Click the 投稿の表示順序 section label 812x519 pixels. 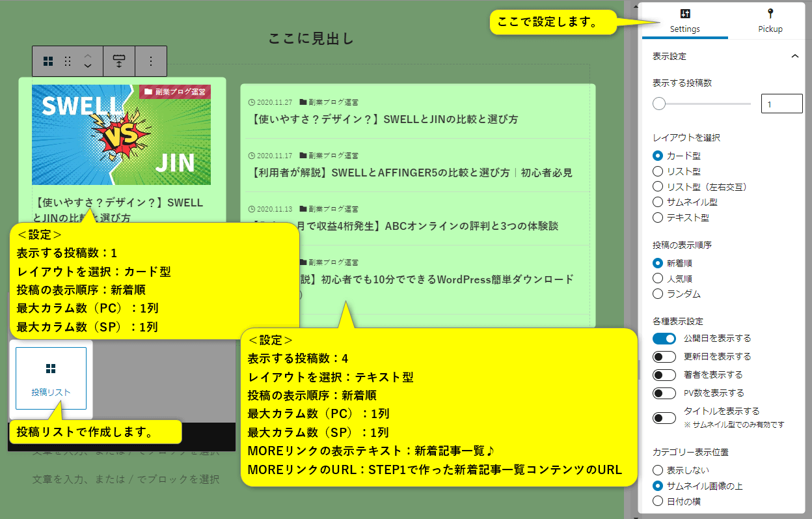tap(682, 245)
